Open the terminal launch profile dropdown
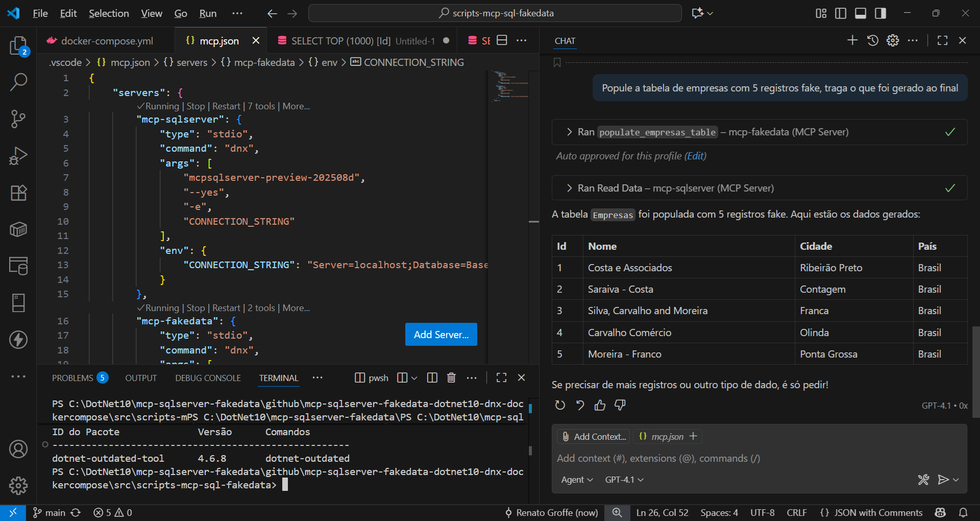 [414, 378]
